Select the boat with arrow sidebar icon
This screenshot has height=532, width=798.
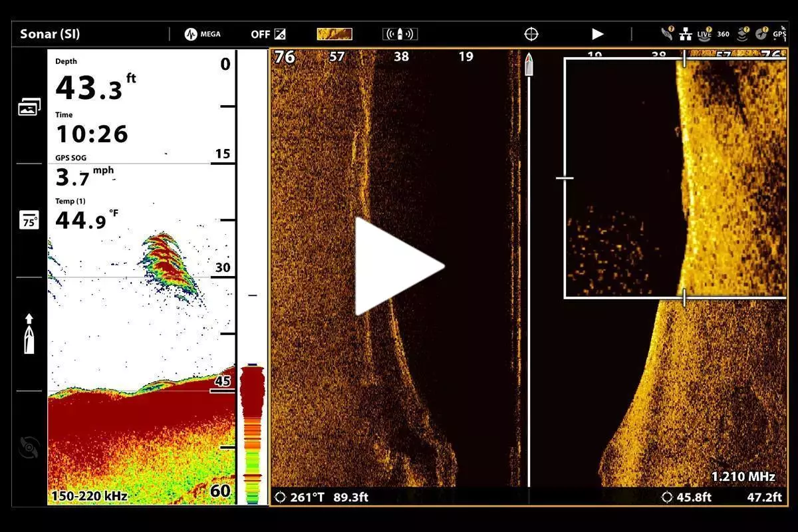click(29, 334)
